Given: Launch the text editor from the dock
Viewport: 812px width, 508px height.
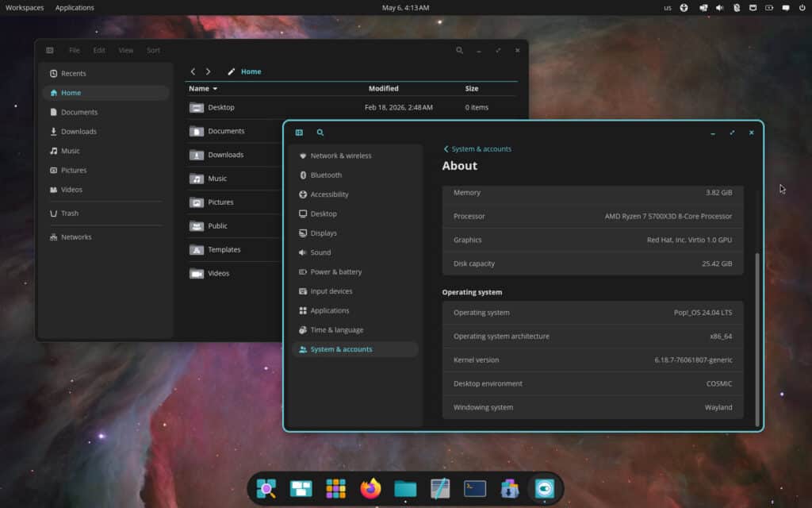Looking at the screenshot, I should [x=439, y=488].
